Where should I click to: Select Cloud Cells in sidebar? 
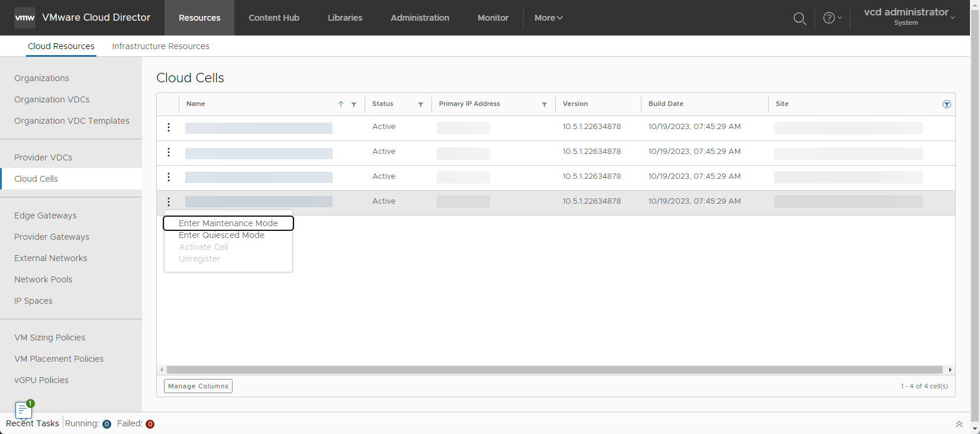(x=36, y=179)
